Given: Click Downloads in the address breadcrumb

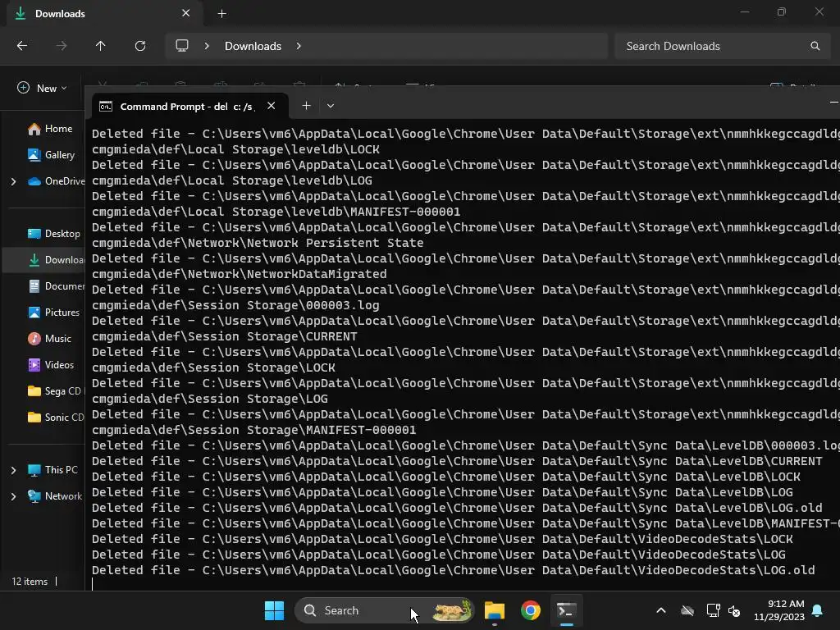Looking at the screenshot, I should click(x=253, y=46).
